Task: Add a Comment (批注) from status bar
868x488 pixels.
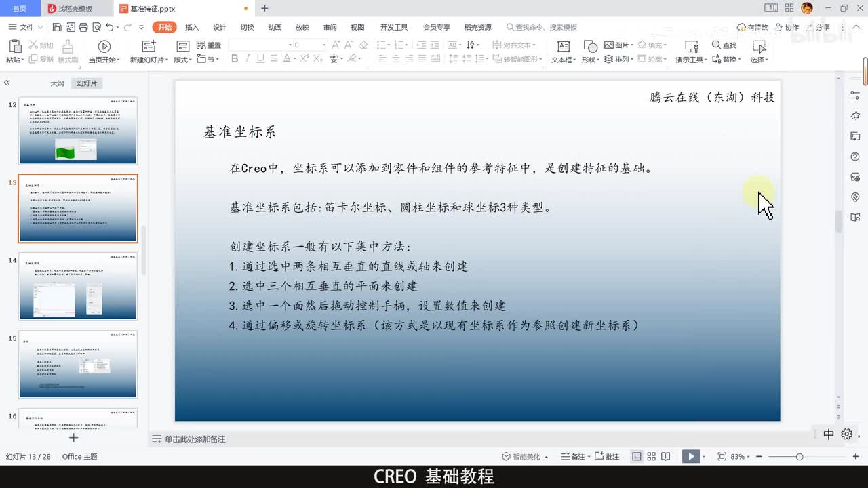Action: pos(608,456)
